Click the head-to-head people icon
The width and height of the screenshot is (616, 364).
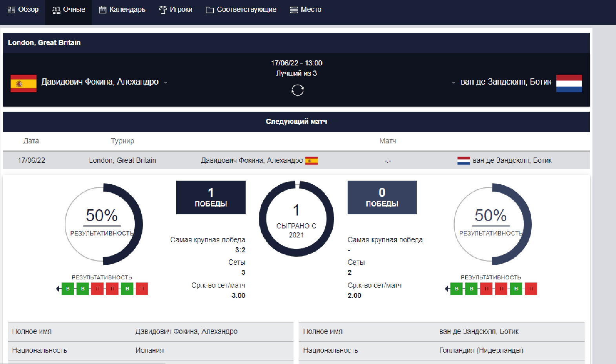(56, 10)
